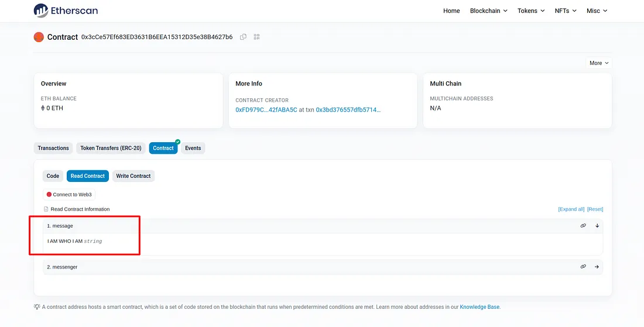The image size is (644, 327).
Task: Switch to Token Transfers (ERC-20) tab
Action: [x=111, y=148]
